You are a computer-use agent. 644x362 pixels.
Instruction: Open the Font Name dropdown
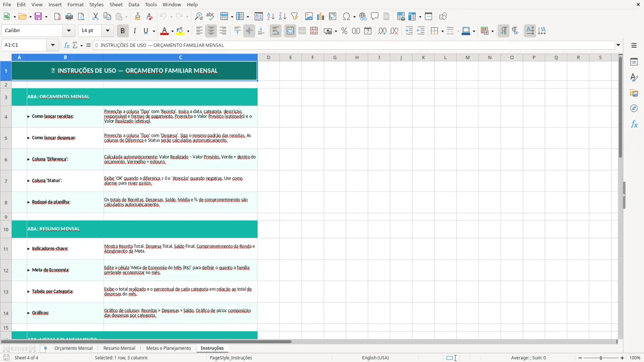69,31
